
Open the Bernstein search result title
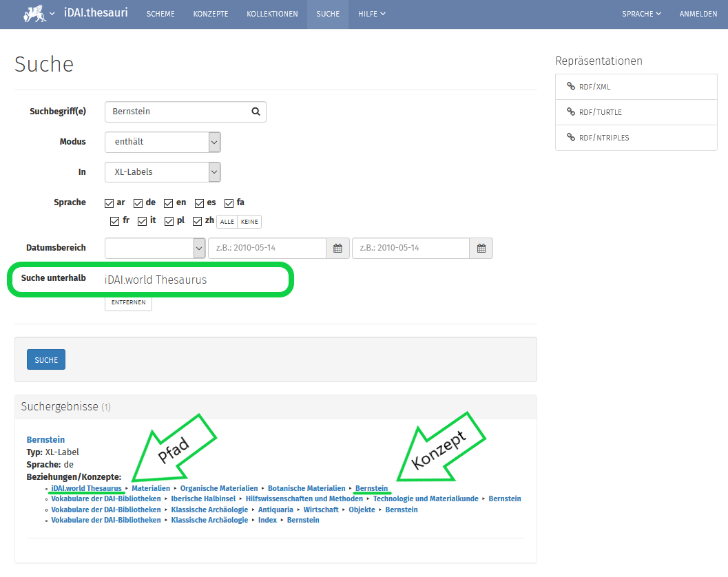click(x=45, y=439)
